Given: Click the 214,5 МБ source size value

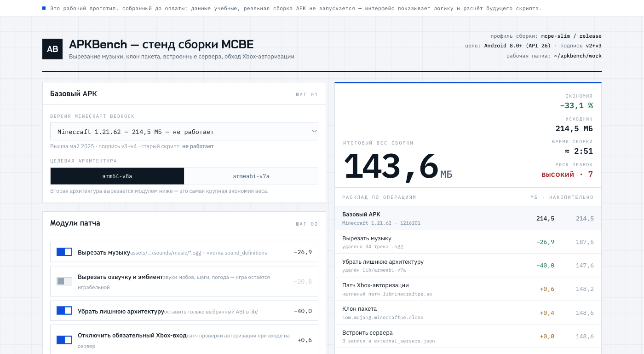Looking at the screenshot, I should pos(574,128).
